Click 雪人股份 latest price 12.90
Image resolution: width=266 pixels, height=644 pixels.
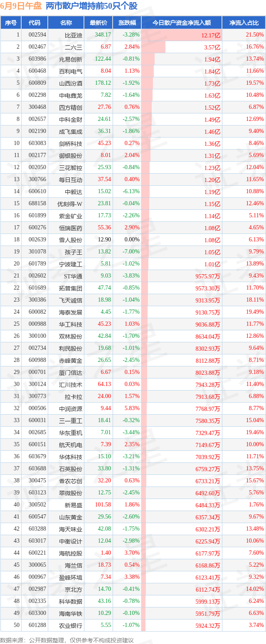pos(104,240)
